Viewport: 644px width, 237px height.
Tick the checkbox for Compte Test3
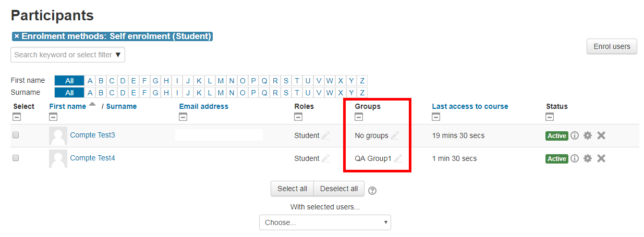point(16,135)
